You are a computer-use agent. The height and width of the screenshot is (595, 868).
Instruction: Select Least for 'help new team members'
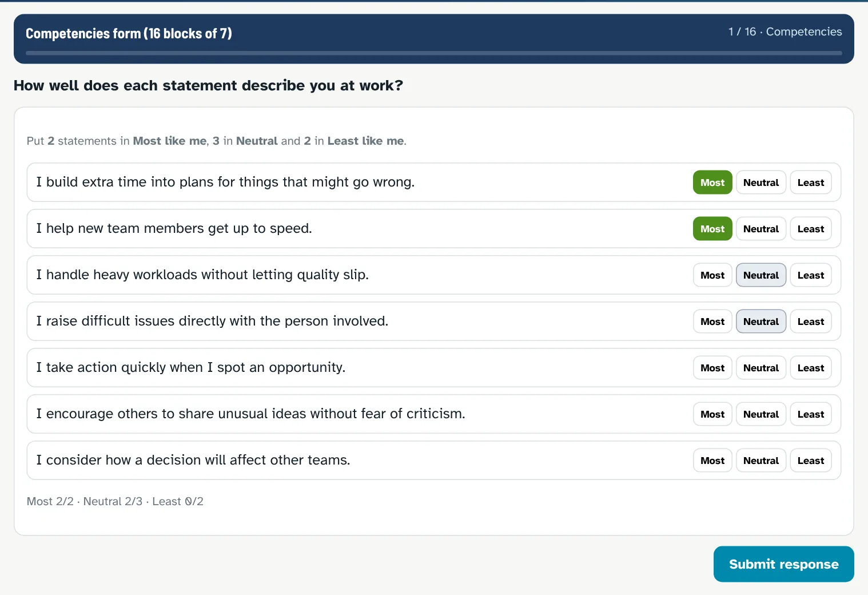click(x=811, y=229)
